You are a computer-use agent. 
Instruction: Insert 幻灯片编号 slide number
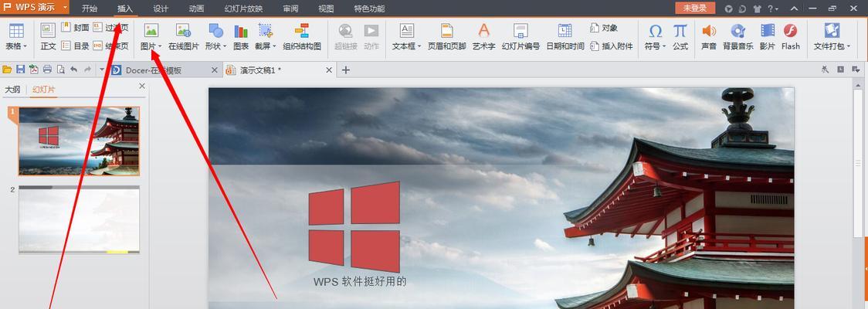[520, 37]
